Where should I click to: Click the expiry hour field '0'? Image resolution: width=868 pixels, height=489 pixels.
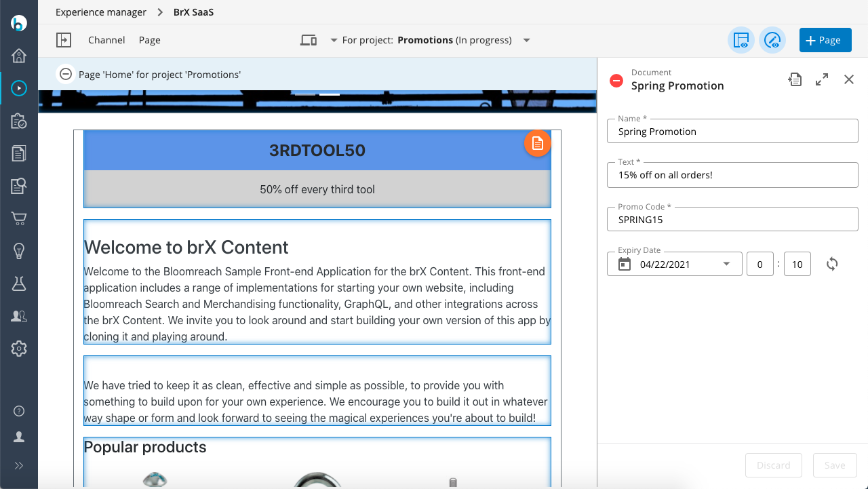[760, 264]
